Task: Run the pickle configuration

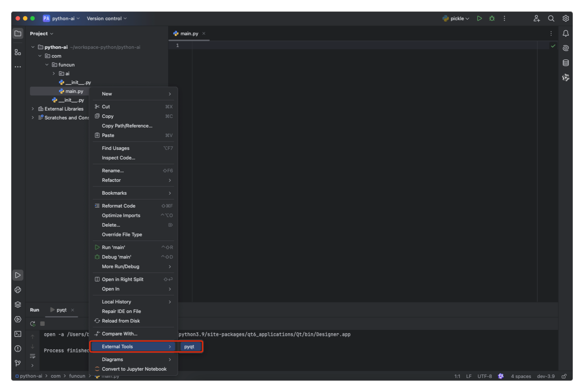Action: pos(479,18)
